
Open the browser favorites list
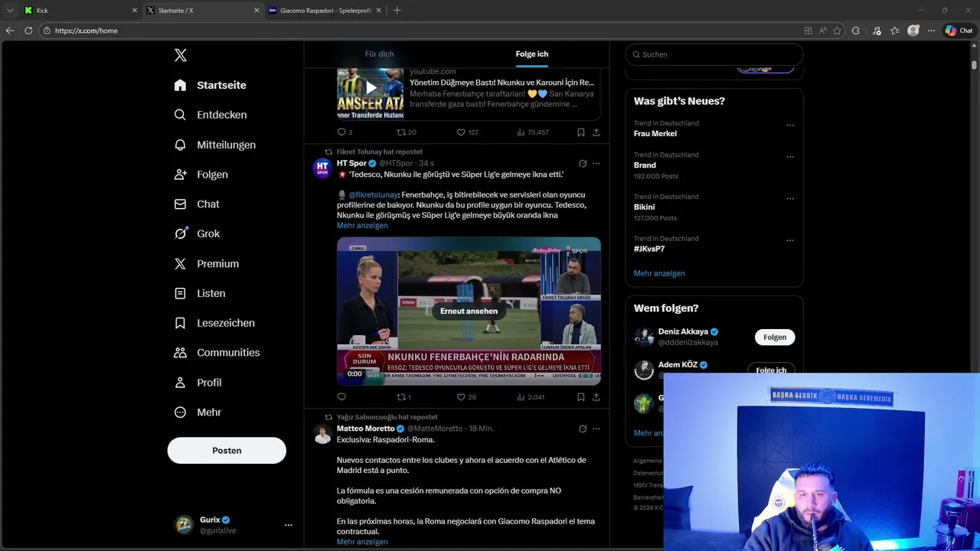(895, 31)
